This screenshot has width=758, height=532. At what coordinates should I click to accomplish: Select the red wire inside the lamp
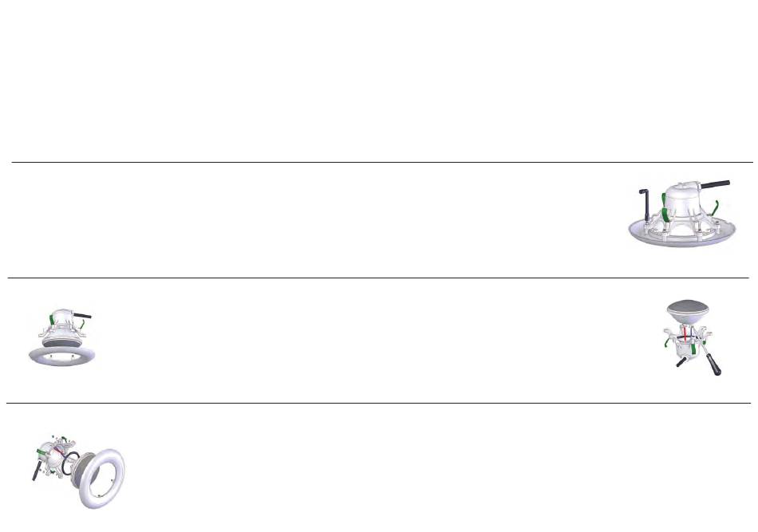pyautogui.click(x=685, y=332)
